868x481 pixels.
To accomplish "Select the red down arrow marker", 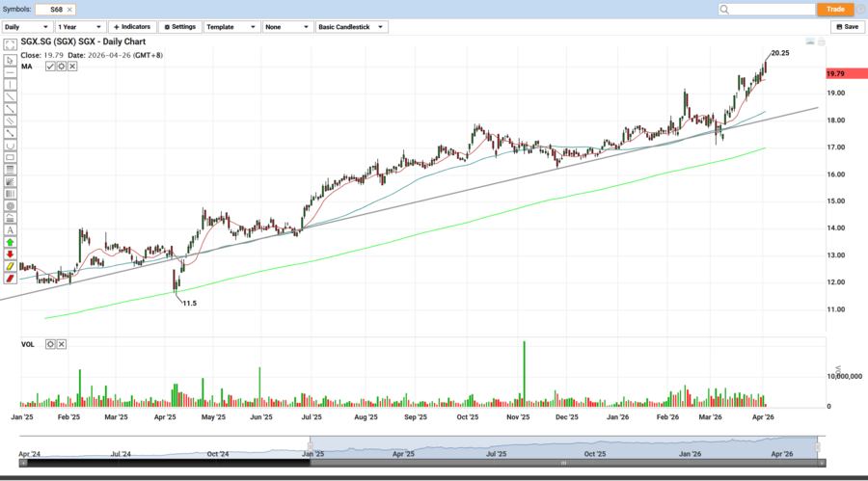I will coord(10,254).
